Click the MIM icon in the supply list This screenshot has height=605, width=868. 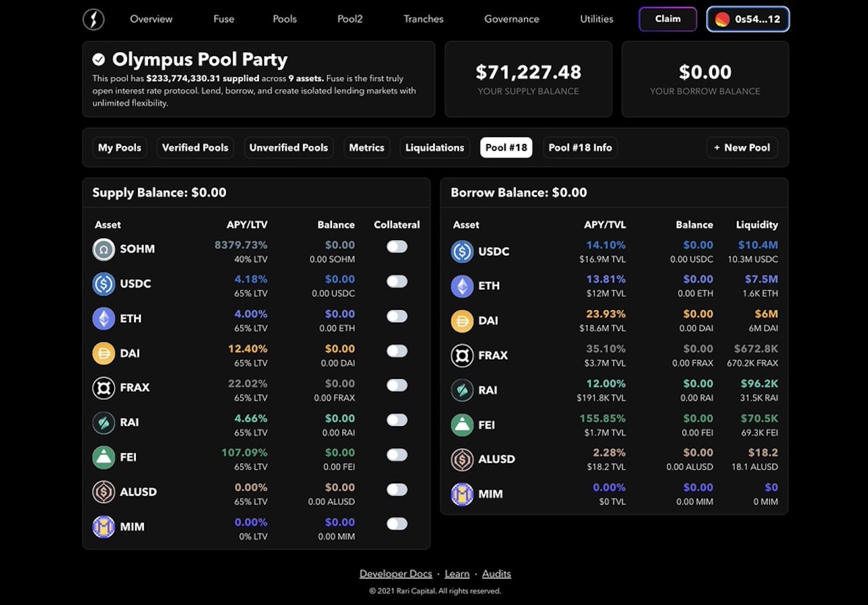coord(104,527)
